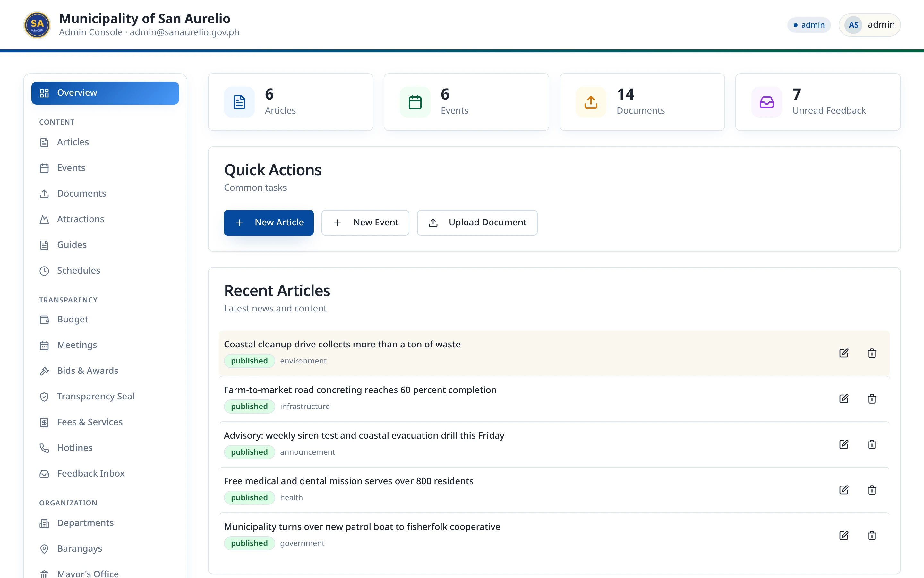
Task: Click the infrastructure category label
Action: (x=305, y=406)
